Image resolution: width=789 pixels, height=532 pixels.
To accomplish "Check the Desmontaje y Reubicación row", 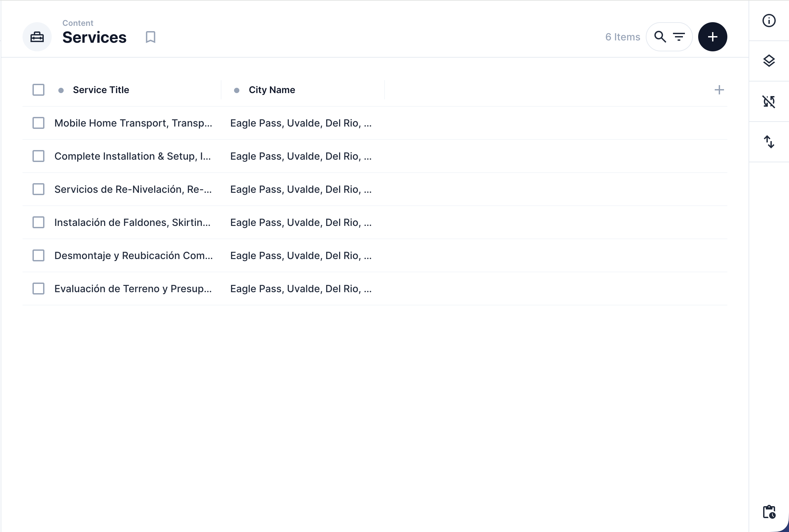I will [x=38, y=255].
